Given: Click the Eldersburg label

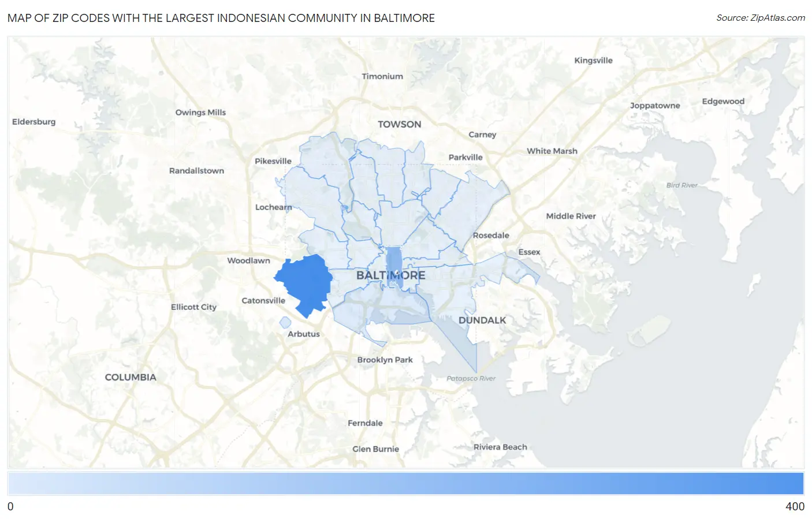Looking at the screenshot, I should click(34, 122).
